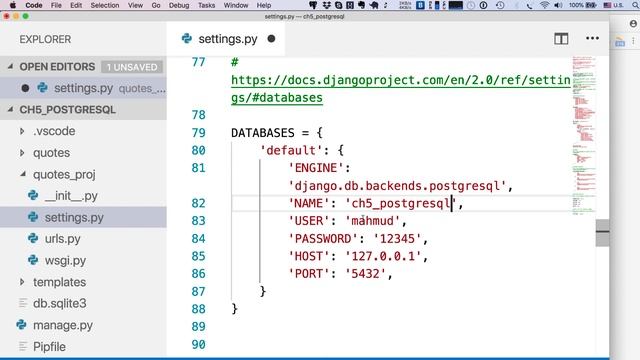Viewport: 640px width, 360px height.
Task: Open the Help menu
Action: pos(264,5)
